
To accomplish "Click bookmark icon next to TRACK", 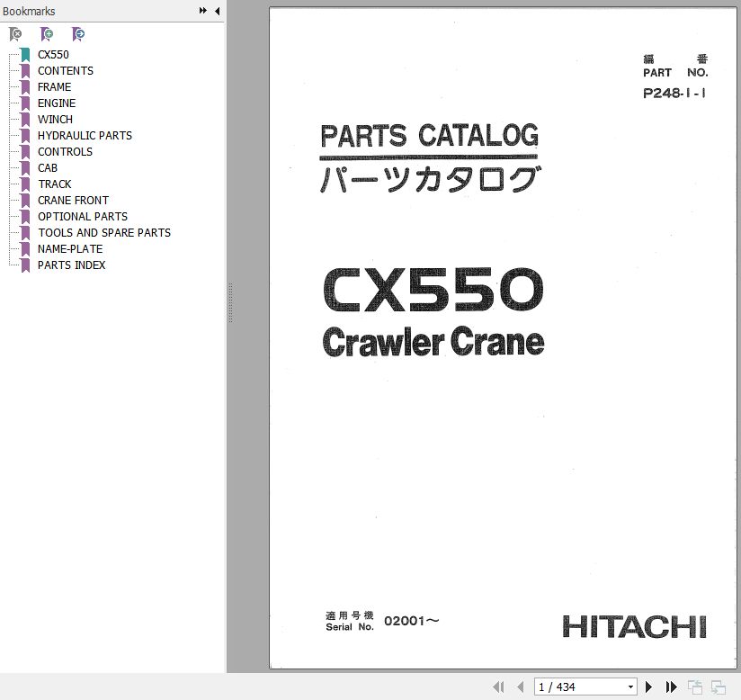I will (x=25, y=184).
